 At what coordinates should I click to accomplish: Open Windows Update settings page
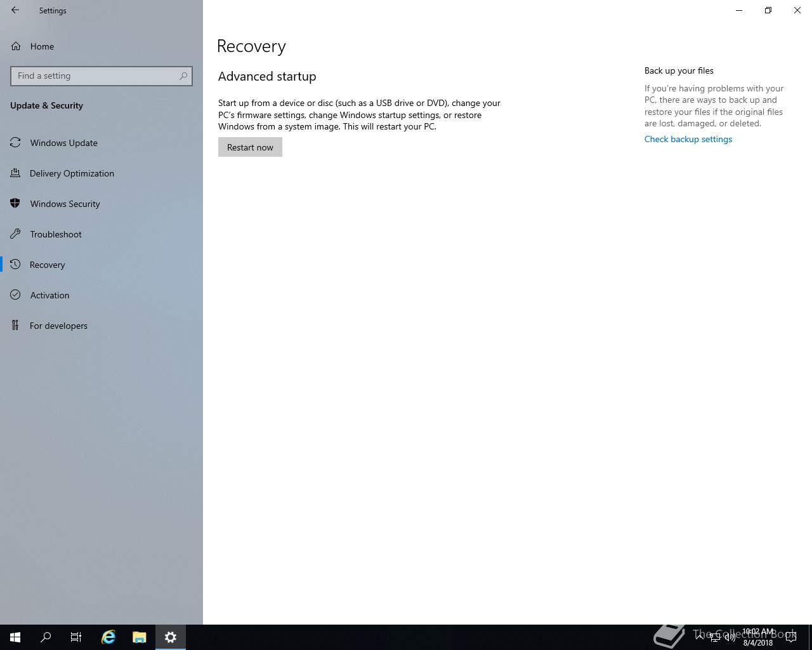click(x=101, y=143)
